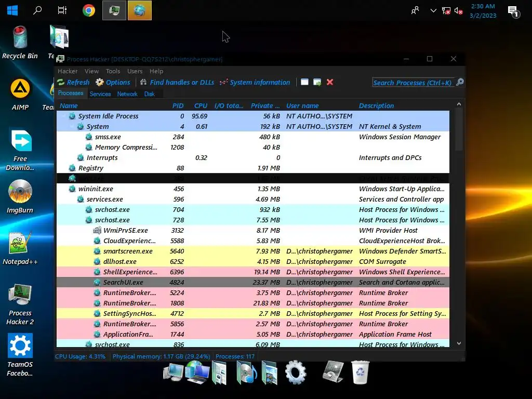Click the Application Frame Host description

(395, 334)
